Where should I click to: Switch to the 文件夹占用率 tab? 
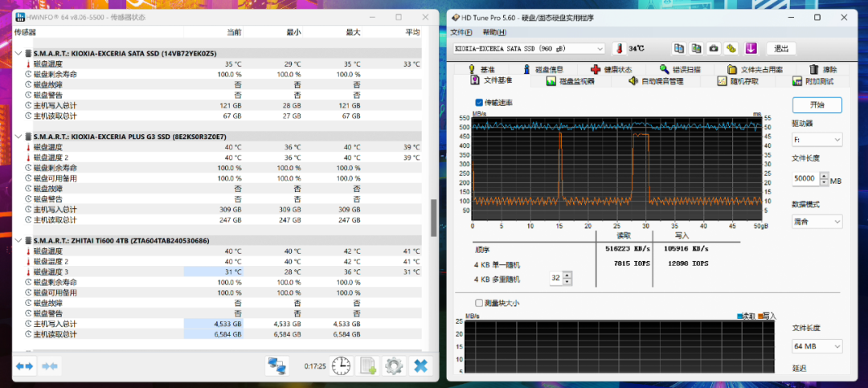[755, 70]
